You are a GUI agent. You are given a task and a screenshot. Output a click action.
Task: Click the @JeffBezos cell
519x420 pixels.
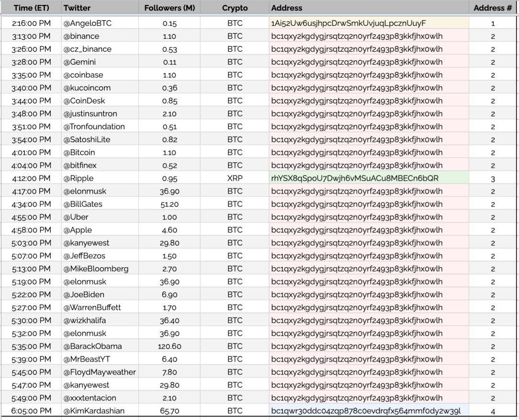click(x=100, y=256)
